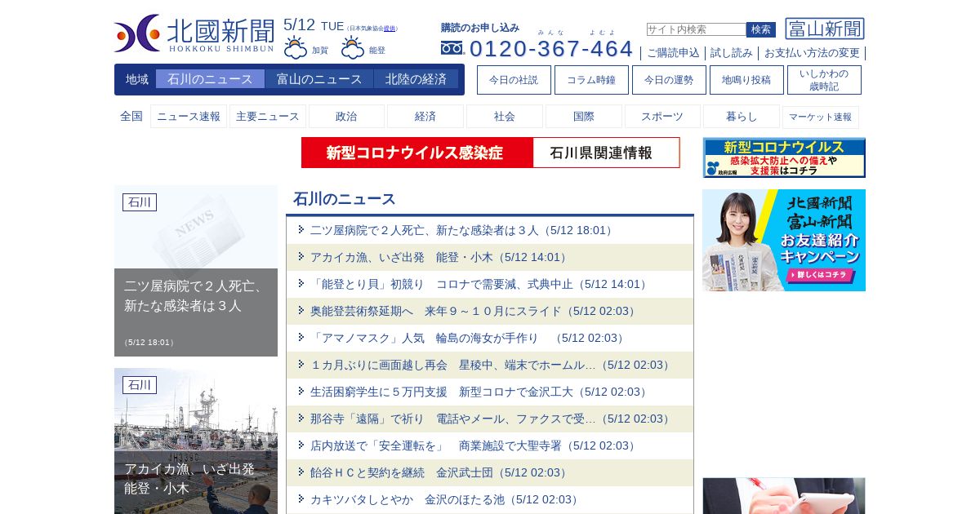Open article 「能登とり貝」初競り
The image size is (980, 514).
coord(479,284)
